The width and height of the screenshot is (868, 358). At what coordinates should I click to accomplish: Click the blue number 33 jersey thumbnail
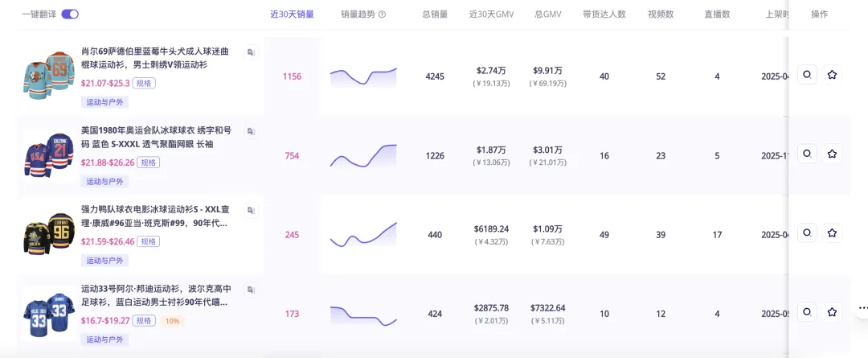pos(49,314)
